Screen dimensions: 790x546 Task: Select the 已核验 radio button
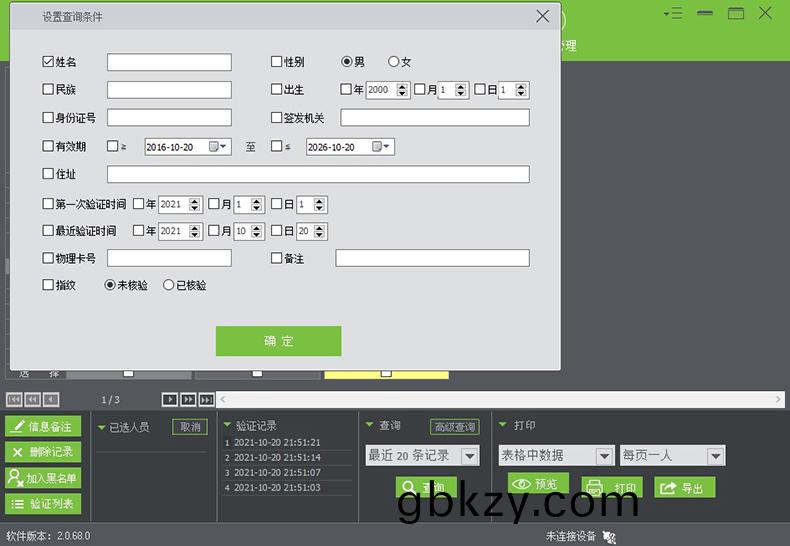click(x=168, y=285)
